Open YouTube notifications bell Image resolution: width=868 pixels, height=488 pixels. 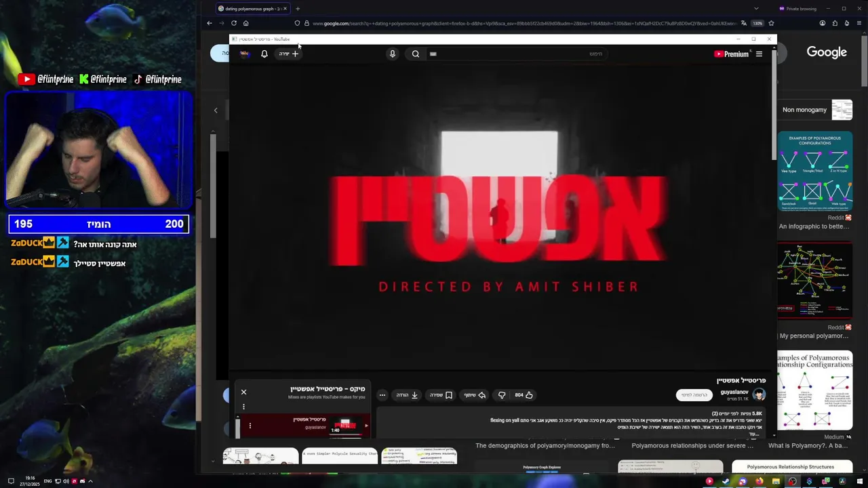click(x=264, y=54)
